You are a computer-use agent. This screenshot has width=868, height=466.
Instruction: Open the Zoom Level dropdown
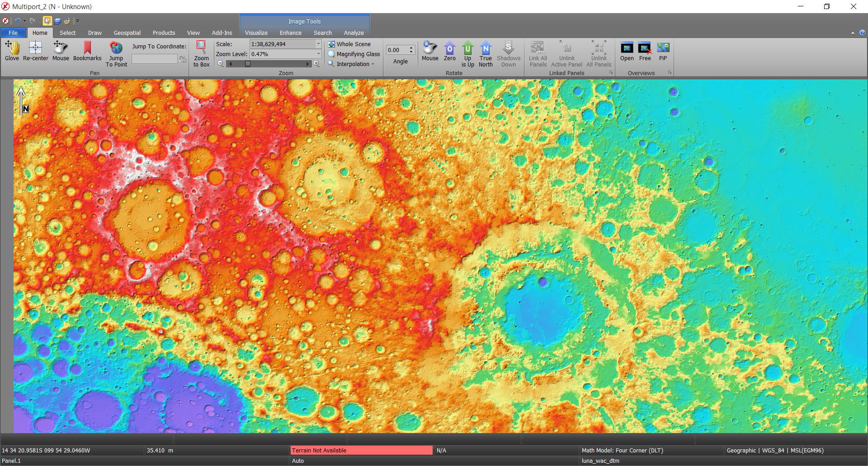tap(318, 54)
